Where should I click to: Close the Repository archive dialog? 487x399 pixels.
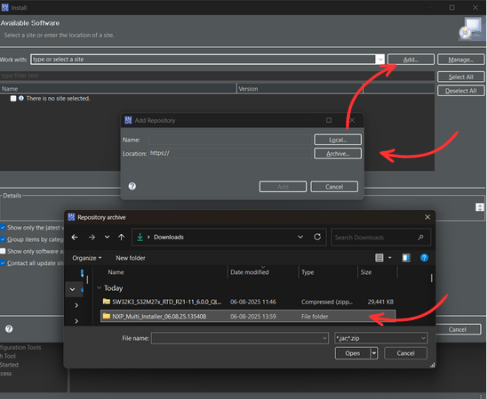[x=428, y=217]
